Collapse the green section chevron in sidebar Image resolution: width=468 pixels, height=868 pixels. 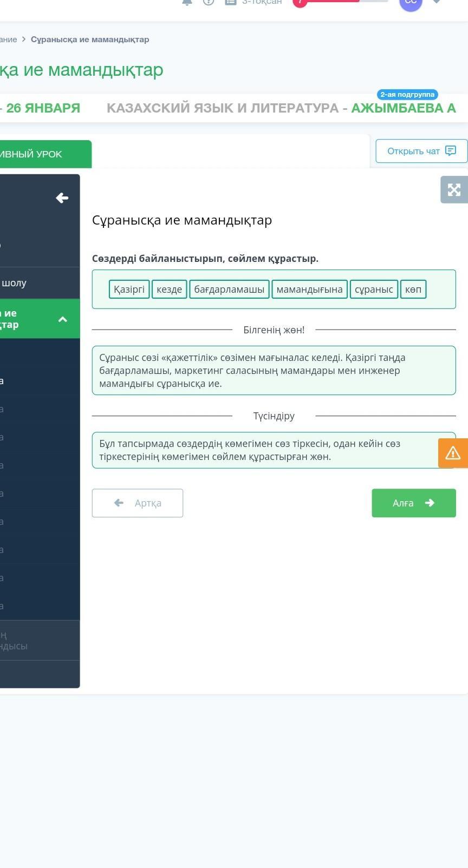tap(63, 319)
